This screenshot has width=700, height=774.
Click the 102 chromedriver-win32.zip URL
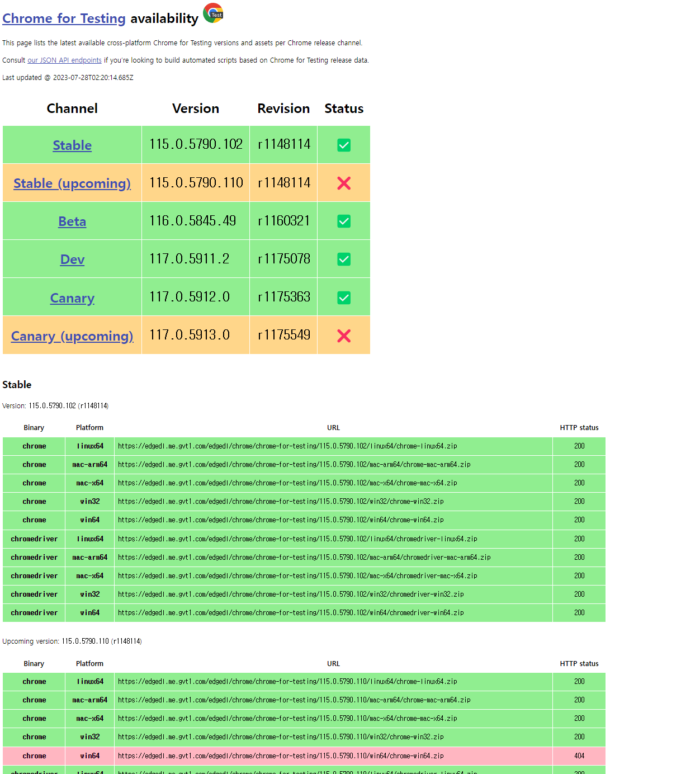click(291, 594)
